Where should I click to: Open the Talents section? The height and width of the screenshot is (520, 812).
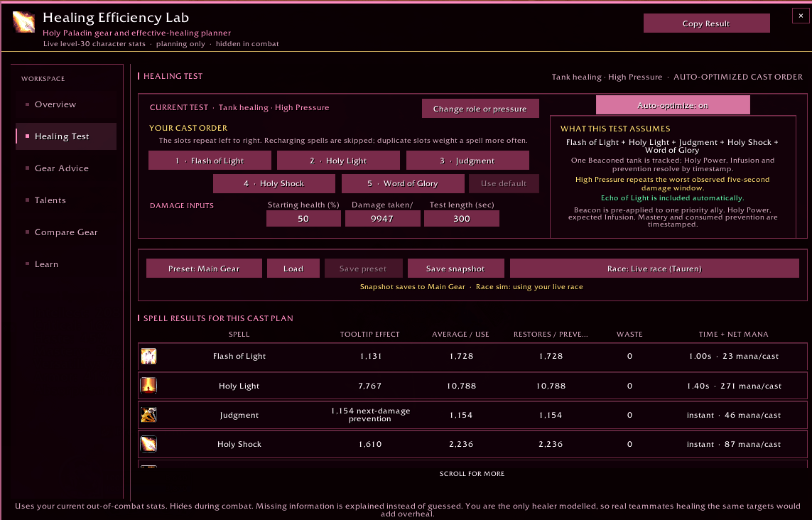point(66,200)
